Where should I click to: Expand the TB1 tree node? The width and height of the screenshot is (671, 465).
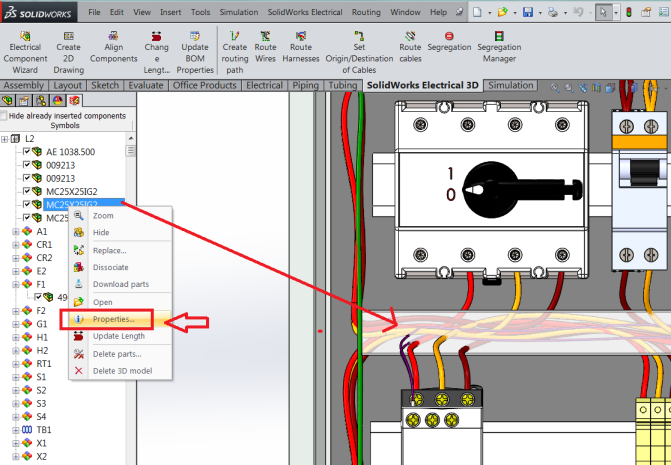pos(16,430)
